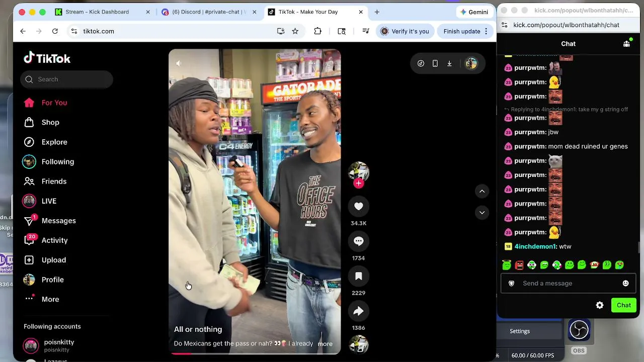Open the LIVE page
This screenshot has width=644, height=362.
coord(40,201)
